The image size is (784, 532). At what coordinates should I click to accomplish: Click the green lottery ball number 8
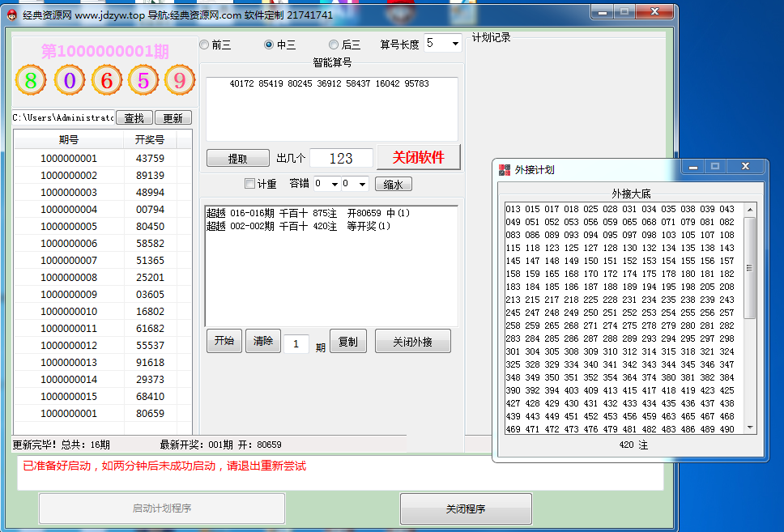31,80
